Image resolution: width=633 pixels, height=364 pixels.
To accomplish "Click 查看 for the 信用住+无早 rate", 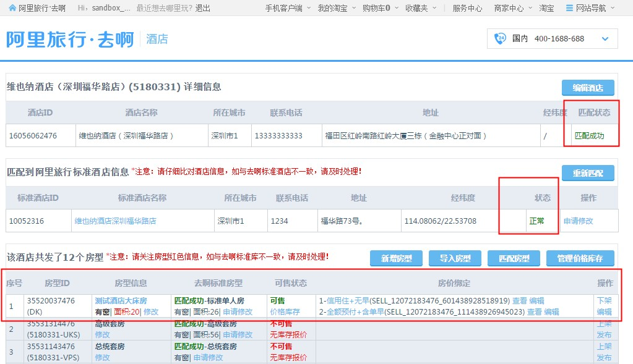I will (520, 301).
